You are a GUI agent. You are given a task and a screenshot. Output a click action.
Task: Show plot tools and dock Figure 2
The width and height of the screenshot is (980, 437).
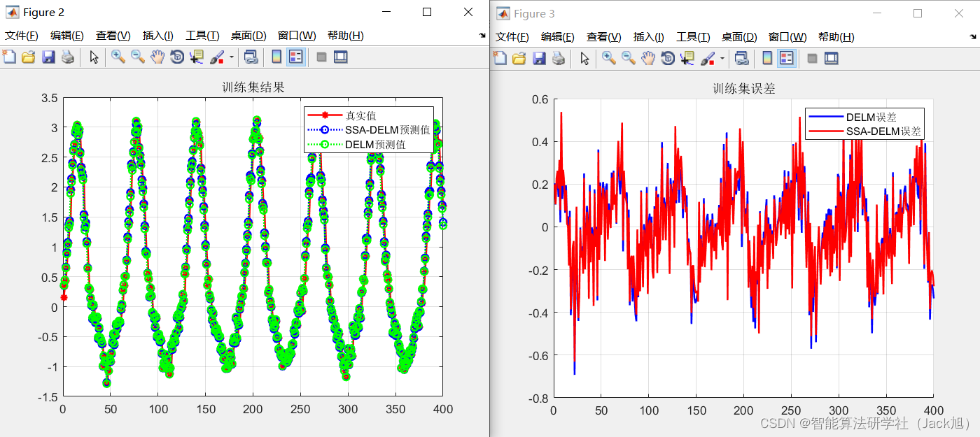click(x=341, y=57)
